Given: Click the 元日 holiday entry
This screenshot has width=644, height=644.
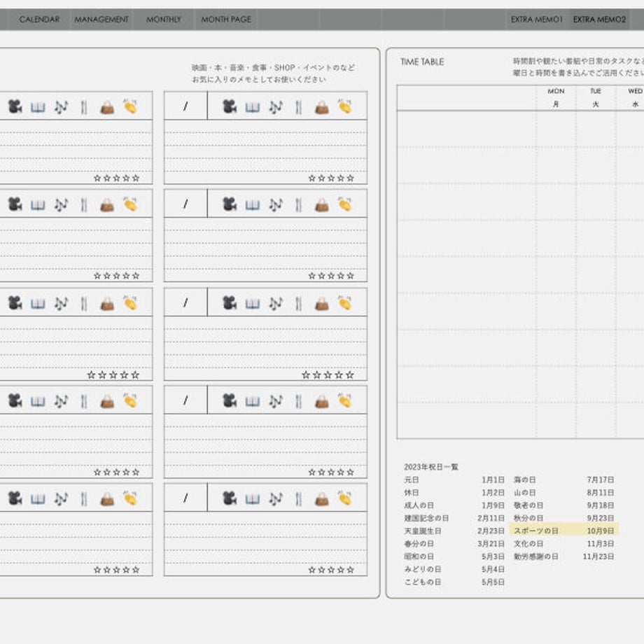Looking at the screenshot, I should coord(412,479).
